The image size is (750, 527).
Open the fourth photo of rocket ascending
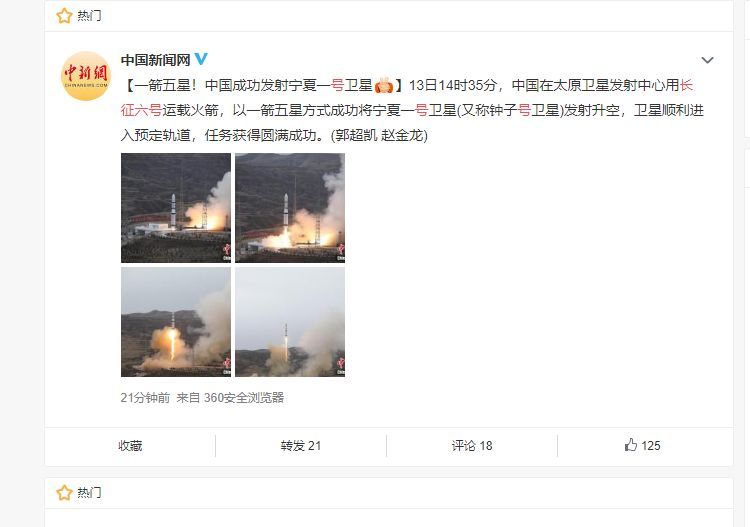[290, 322]
